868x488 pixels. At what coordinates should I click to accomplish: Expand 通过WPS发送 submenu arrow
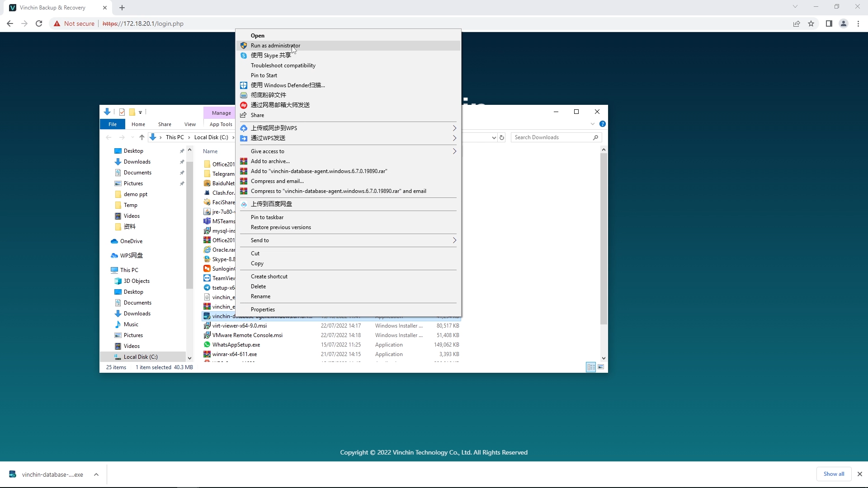pyautogui.click(x=455, y=138)
